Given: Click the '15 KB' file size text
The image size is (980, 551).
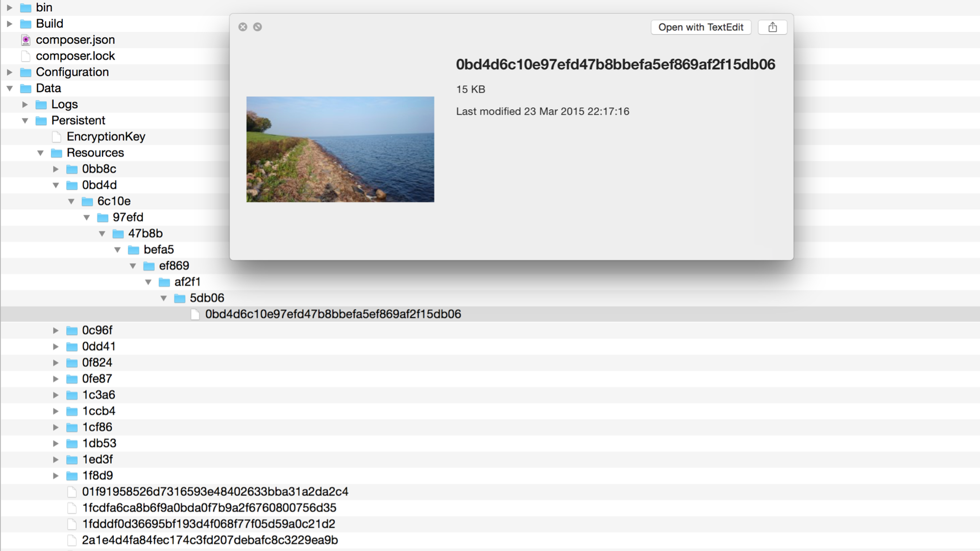Looking at the screenshot, I should click(471, 89).
